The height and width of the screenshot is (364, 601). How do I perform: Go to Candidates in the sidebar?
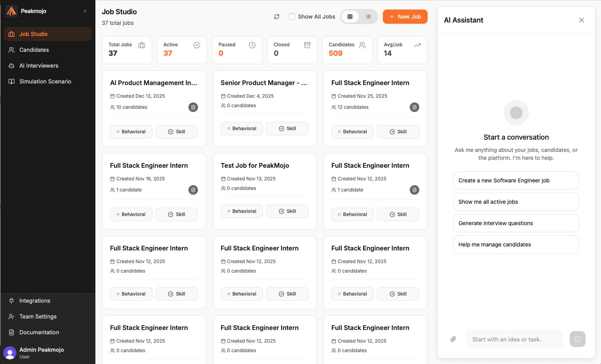(48, 50)
